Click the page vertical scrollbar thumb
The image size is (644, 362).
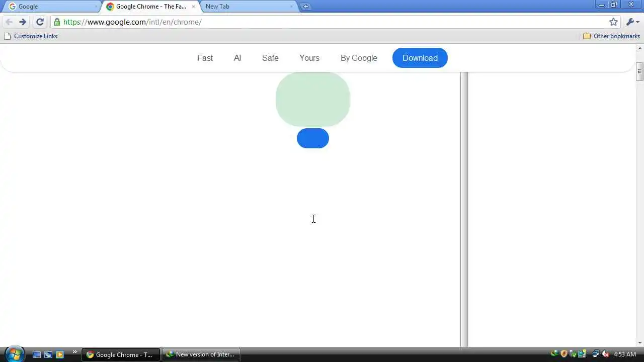(639, 71)
